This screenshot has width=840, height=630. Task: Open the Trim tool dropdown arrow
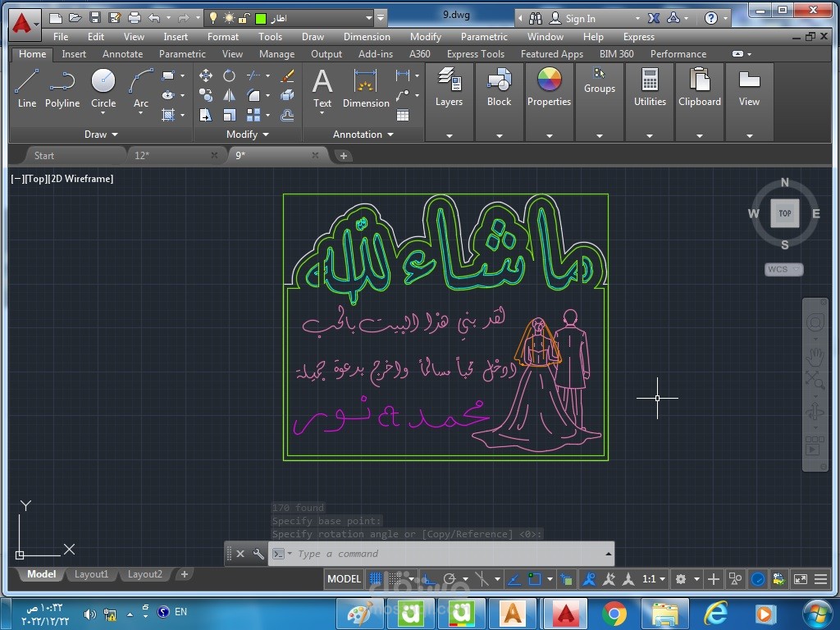point(268,75)
